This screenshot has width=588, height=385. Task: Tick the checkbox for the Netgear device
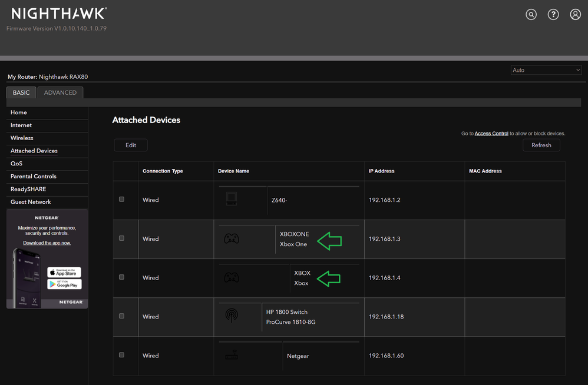121,355
